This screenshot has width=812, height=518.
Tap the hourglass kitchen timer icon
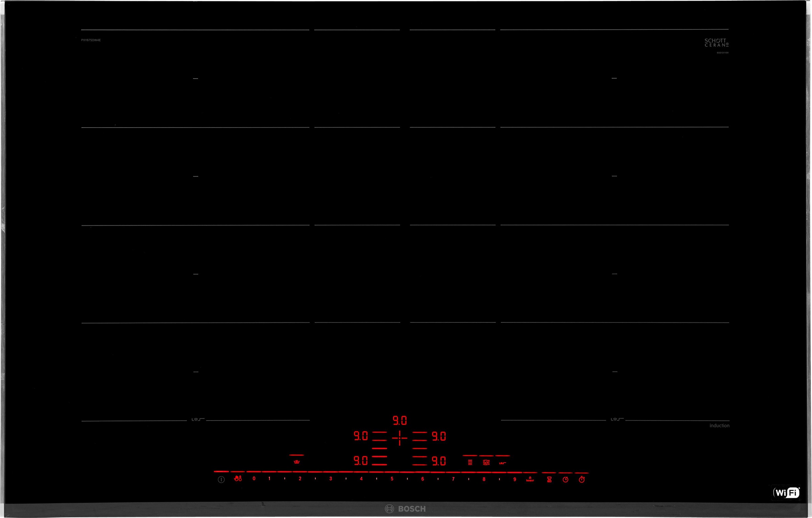point(549,479)
